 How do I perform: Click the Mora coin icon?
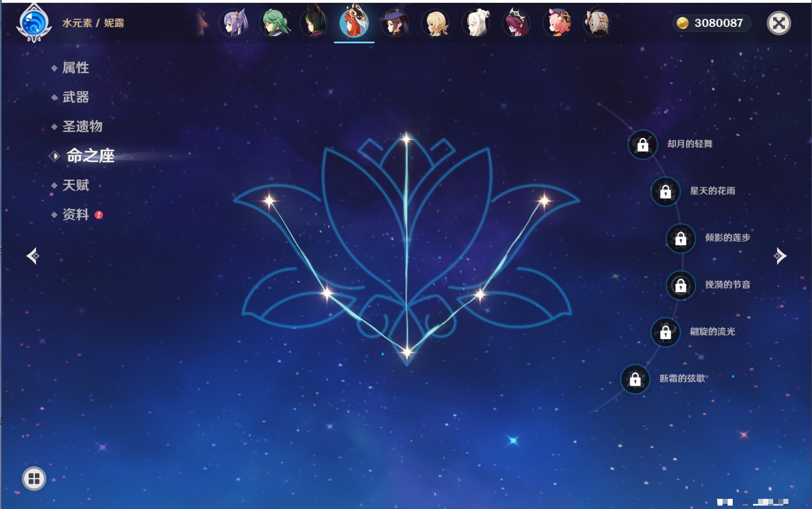[683, 23]
